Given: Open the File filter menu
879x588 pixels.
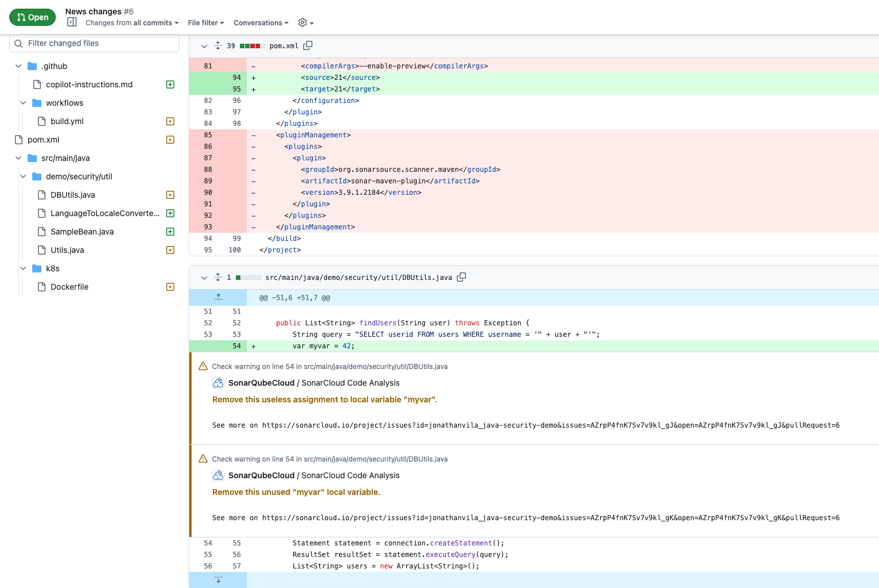Looking at the screenshot, I should click(x=205, y=23).
